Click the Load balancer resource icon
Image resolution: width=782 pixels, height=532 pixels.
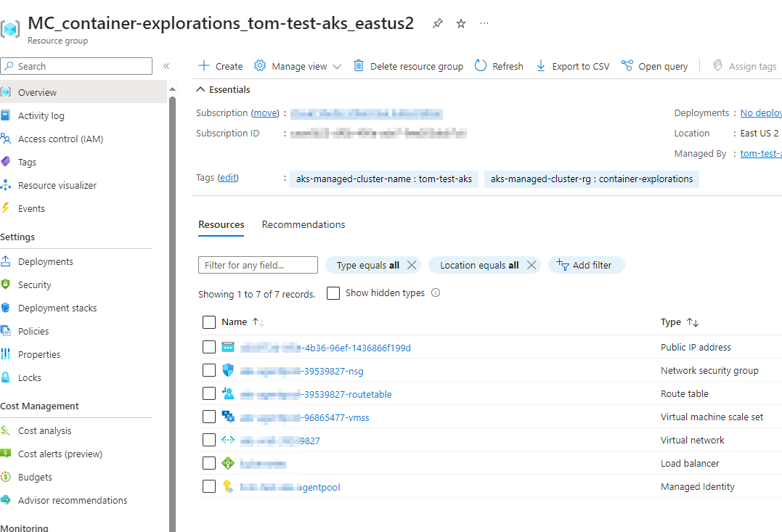(227, 463)
